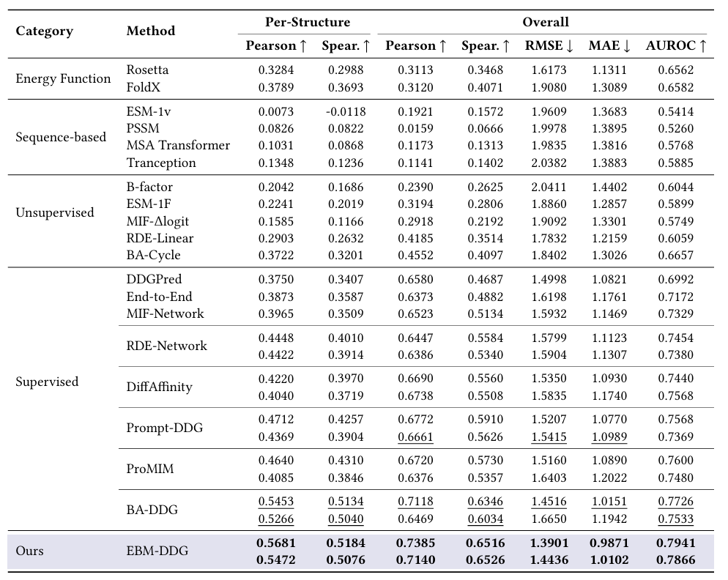Screen dimensions: 728x580
Task: Click the ProMIM method name
Action: point(150,469)
